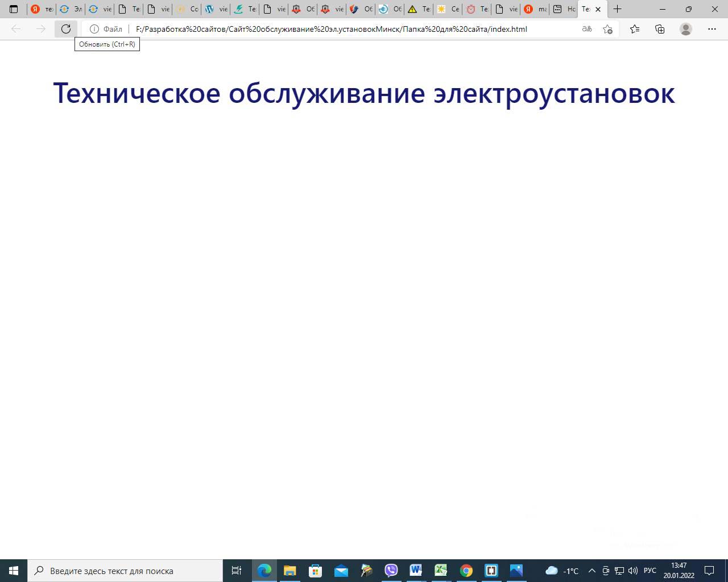Close the current active tab
Viewport: 728px width, 582px height.
pos(598,9)
